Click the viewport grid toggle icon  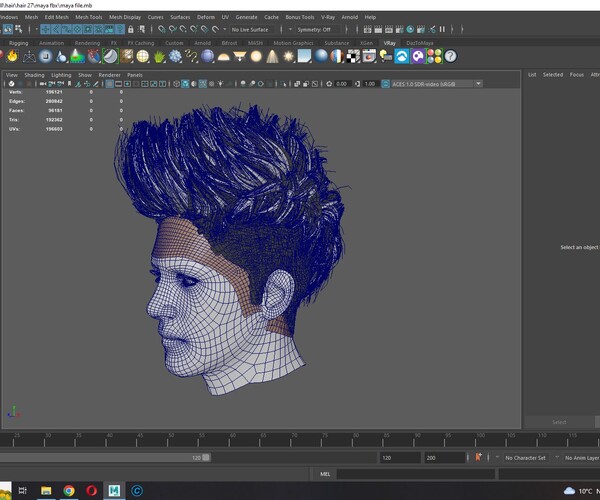[x=109, y=84]
